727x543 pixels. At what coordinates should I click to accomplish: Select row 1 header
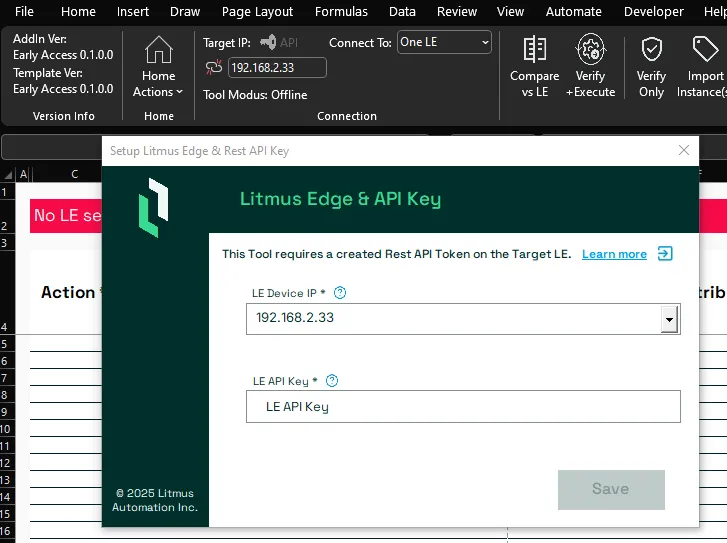(7, 192)
